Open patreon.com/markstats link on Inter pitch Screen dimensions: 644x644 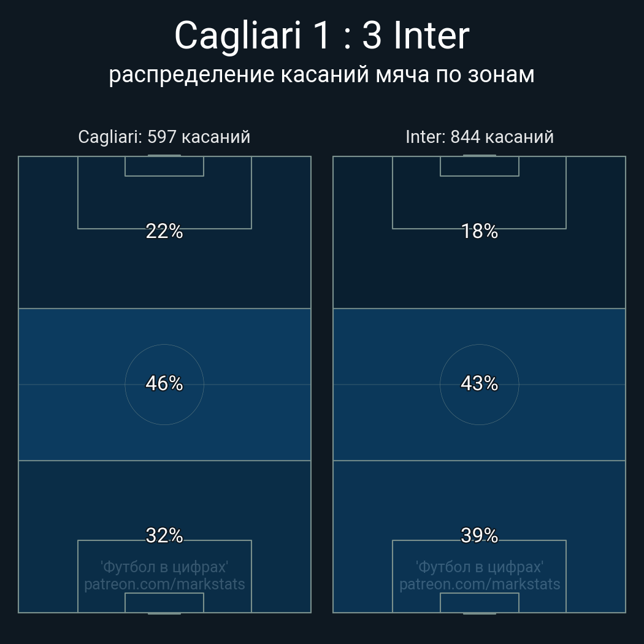coord(480,584)
